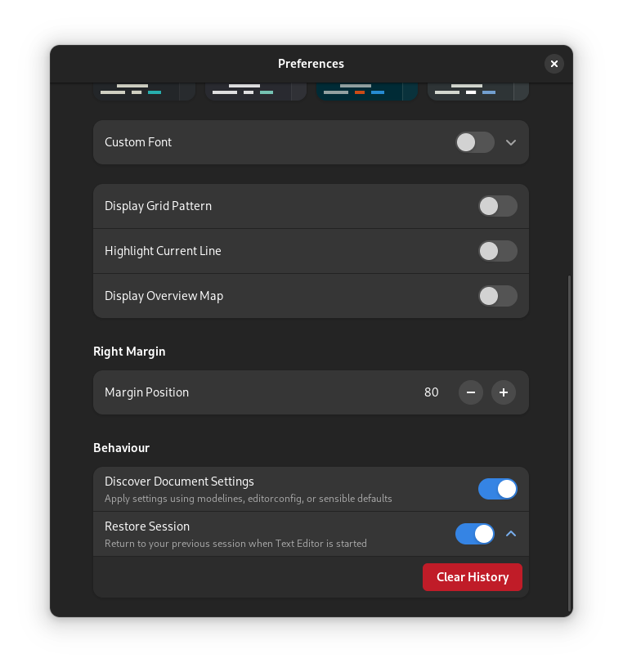This screenshot has height=672, width=623.
Task: Click the Restore Session row title
Action: pos(147,526)
